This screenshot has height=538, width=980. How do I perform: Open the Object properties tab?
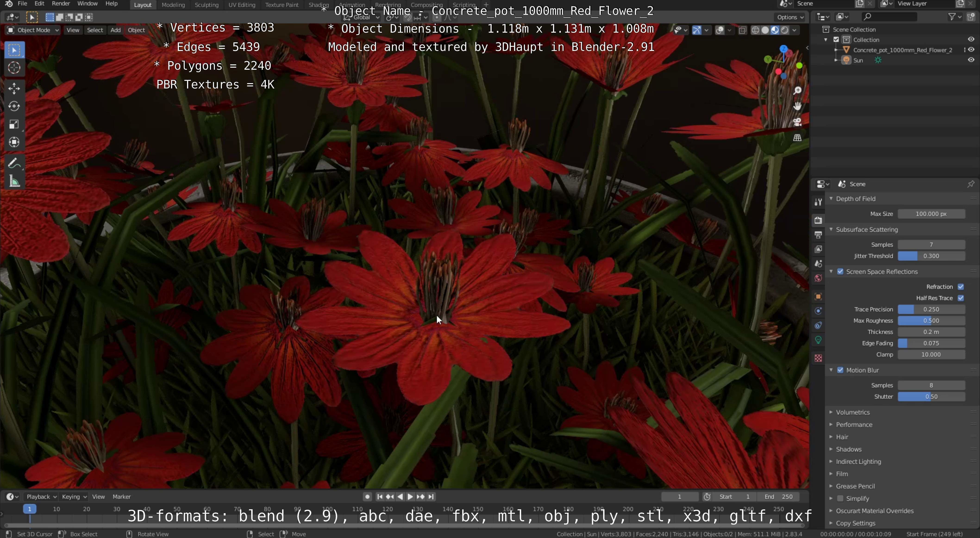coord(818,296)
